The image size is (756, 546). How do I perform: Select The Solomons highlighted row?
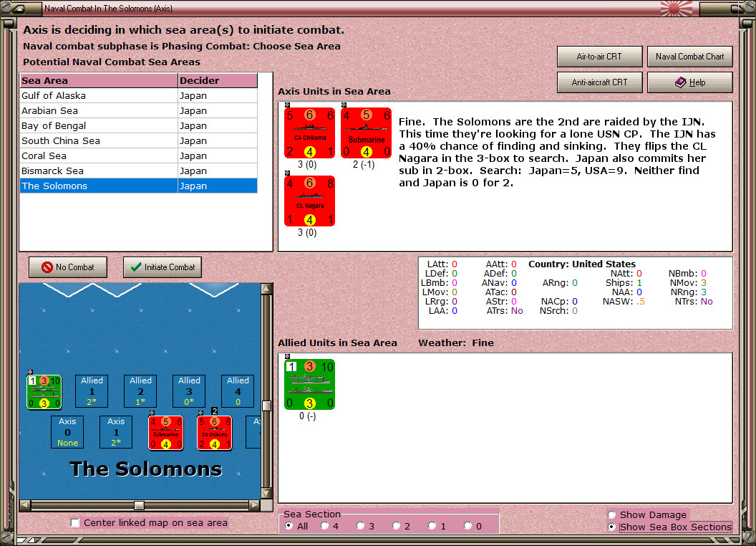pyautogui.click(x=138, y=186)
